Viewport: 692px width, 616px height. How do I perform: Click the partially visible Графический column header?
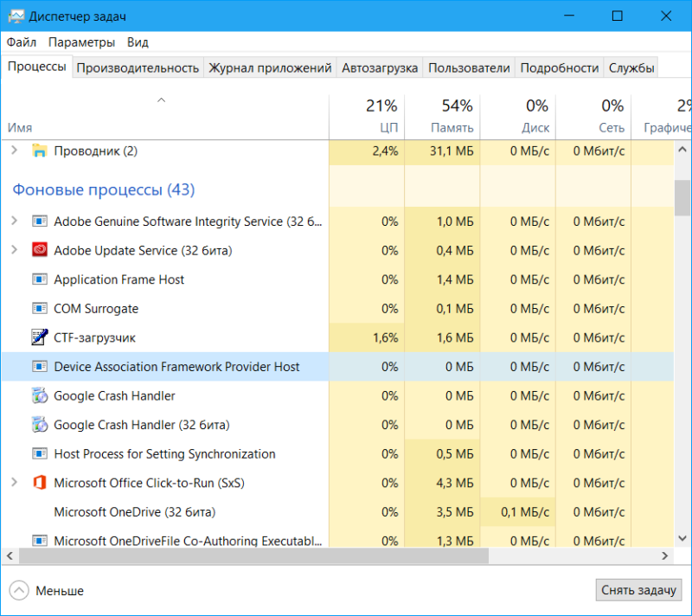coord(661,117)
